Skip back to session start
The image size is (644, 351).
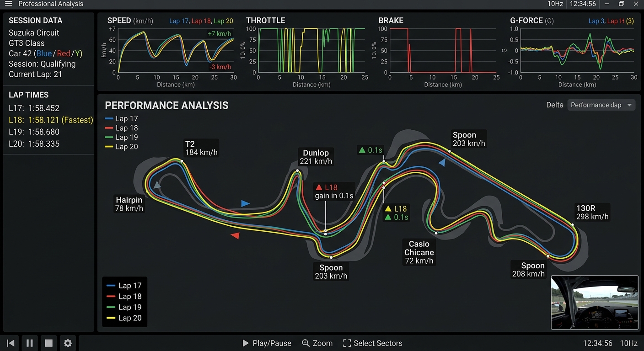tap(11, 343)
